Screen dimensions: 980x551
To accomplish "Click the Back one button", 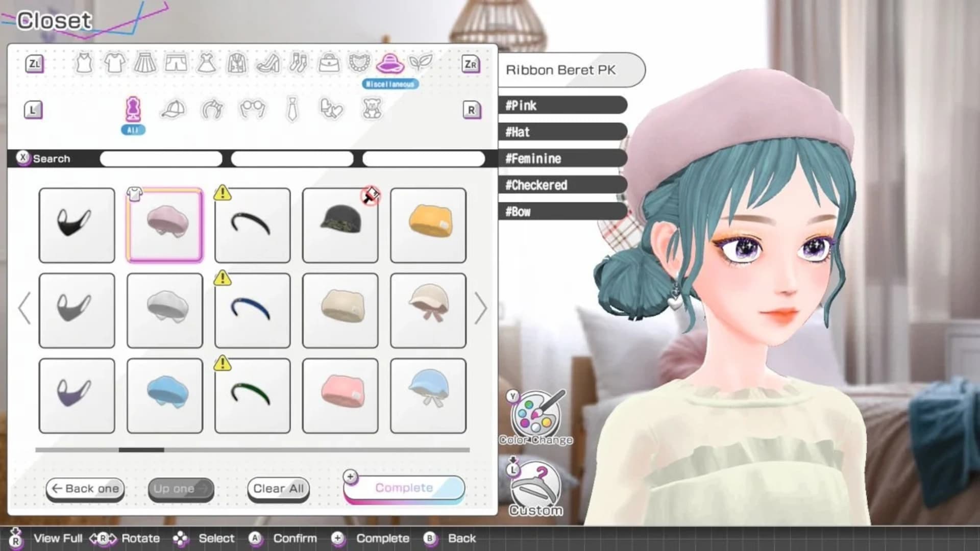I will click(x=85, y=489).
